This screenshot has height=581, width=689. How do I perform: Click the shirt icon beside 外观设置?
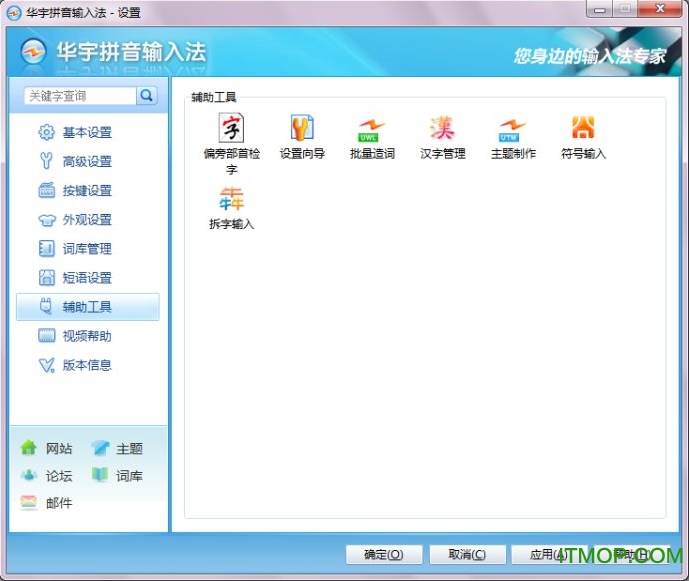pos(47,219)
